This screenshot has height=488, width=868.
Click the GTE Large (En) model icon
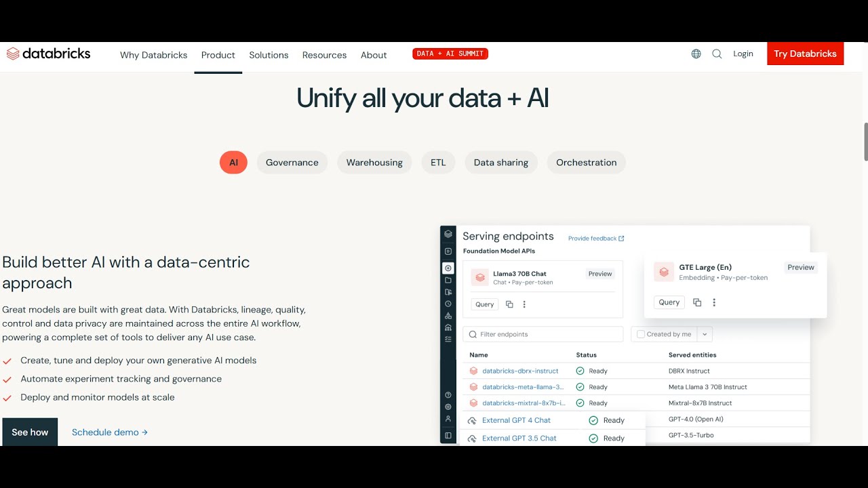(x=664, y=272)
